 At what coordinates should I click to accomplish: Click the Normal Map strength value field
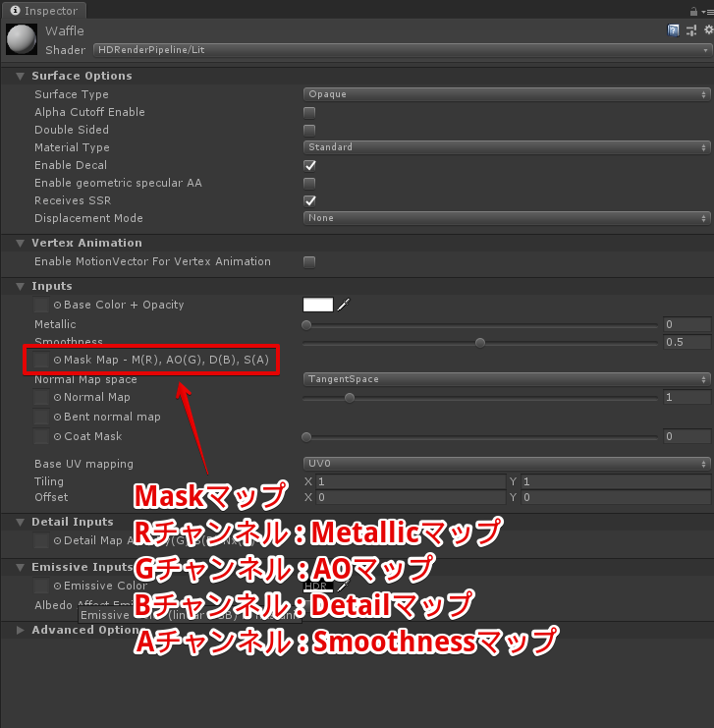pos(687,398)
